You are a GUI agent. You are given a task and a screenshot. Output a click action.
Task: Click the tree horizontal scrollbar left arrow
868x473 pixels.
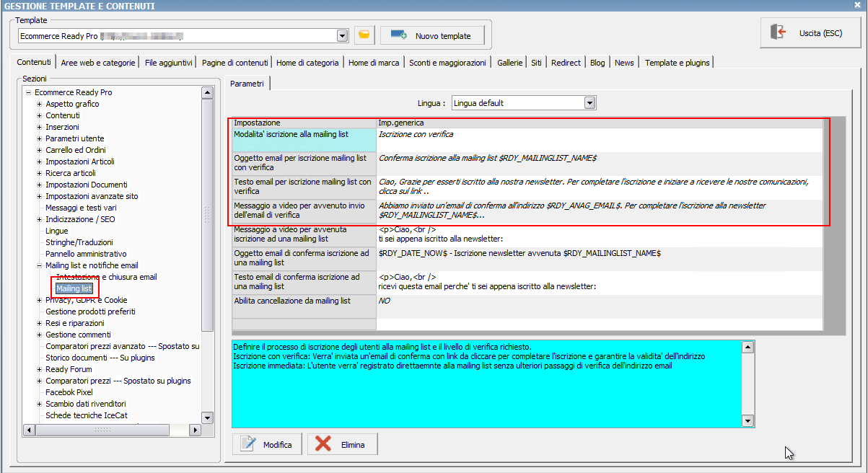point(30,430)
